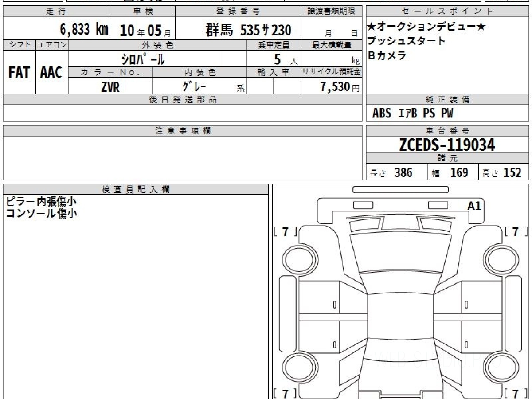Click the mileage value 6,833 km
Image resolution: width=532 pixels, height=399 pixels.
point(84,30)
